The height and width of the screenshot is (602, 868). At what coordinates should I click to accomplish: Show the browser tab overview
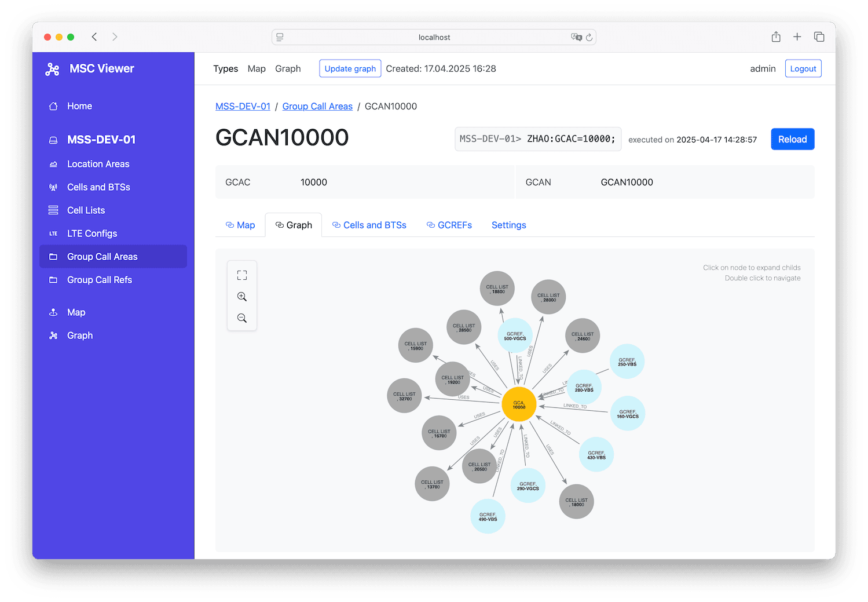tap(819, 37)
